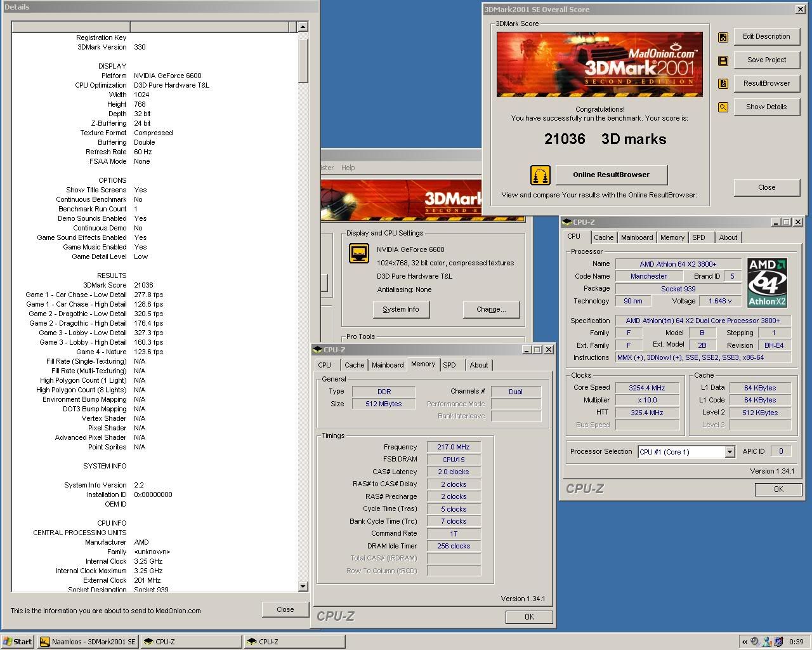Open the Help menu in 3DMark window
Screen dimensions: 812x650
[348, 168]
